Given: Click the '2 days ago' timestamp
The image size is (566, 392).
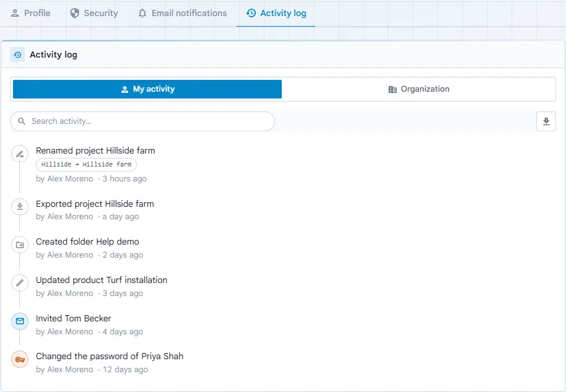Looking at the screenshot, I should click(123, 255).
